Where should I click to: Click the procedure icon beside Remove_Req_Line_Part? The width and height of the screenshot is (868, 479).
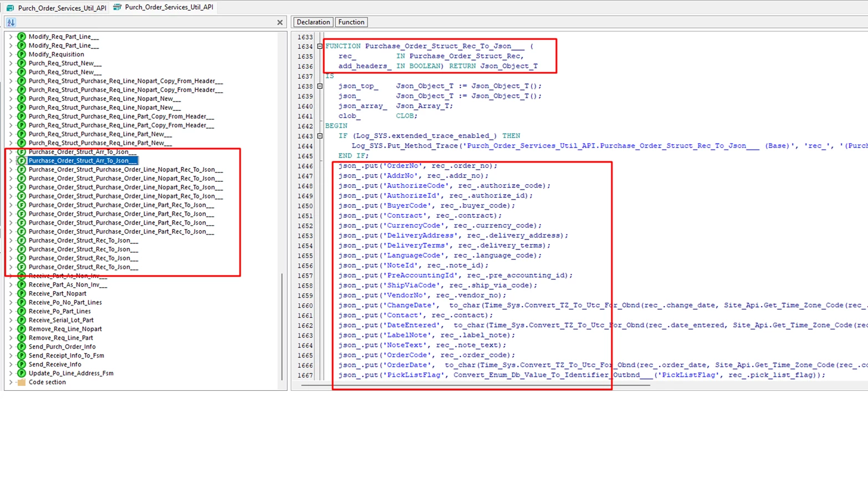point(22,338)
